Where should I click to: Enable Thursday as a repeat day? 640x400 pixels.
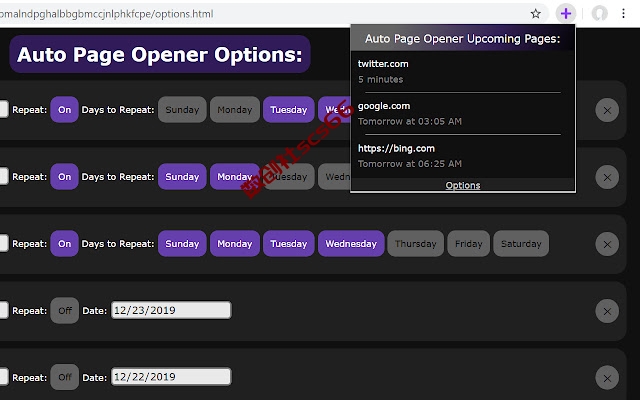click(416, 244)
